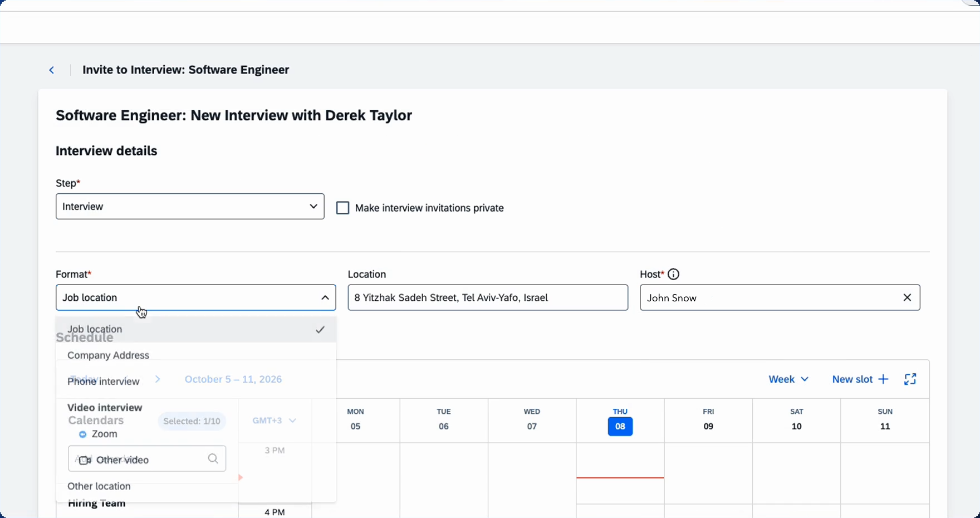This screenshot has width=980, height=518.
Task: Select Thursday 08 column header
Action: click(620, 421)
